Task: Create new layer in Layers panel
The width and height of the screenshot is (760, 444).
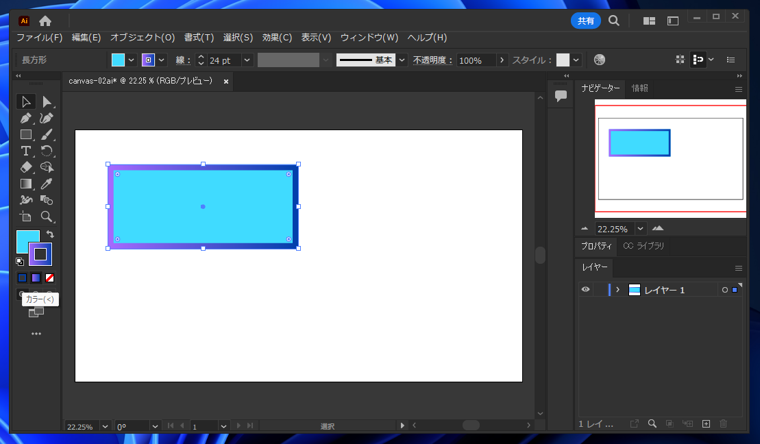Action: click(706, 424)
